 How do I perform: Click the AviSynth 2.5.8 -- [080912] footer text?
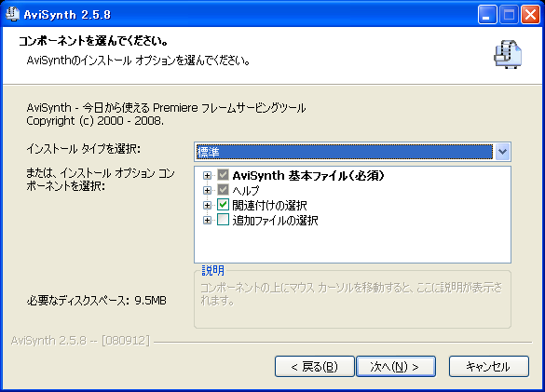(x=80, y=340)
